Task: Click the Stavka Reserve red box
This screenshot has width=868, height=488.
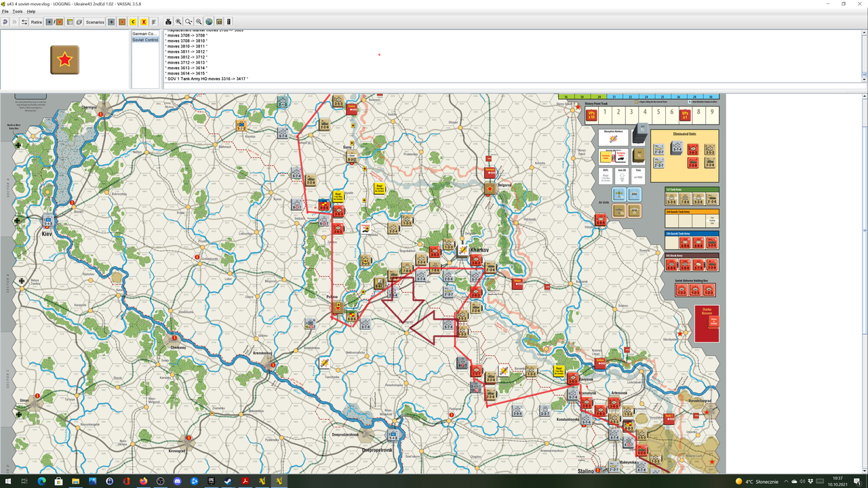Action: coord(707,323)
